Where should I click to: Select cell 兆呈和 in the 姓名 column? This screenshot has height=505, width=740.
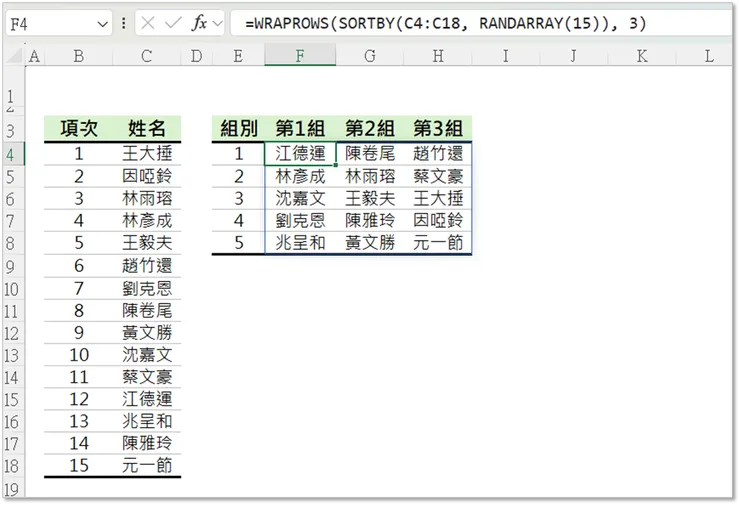[147, 421]
